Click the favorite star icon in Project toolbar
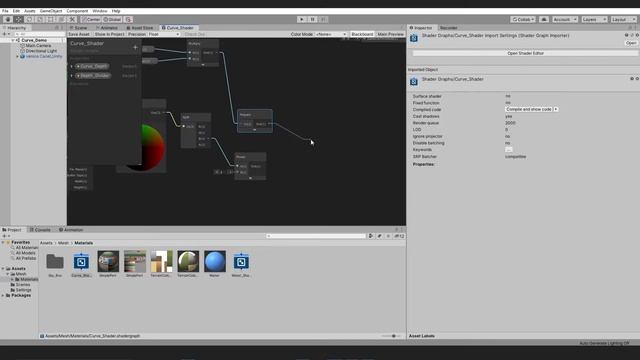Image resolution: width=640 pixels, height=360 pixels. 388,236
